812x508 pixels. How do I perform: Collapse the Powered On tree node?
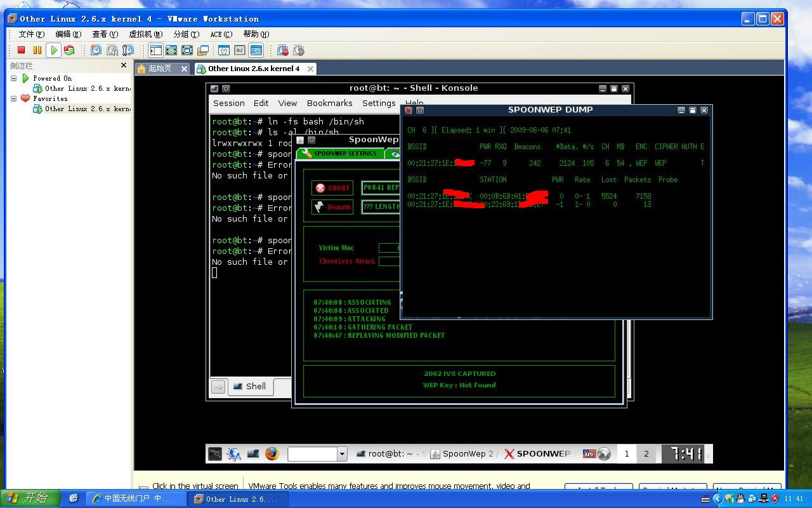point(13,78)
